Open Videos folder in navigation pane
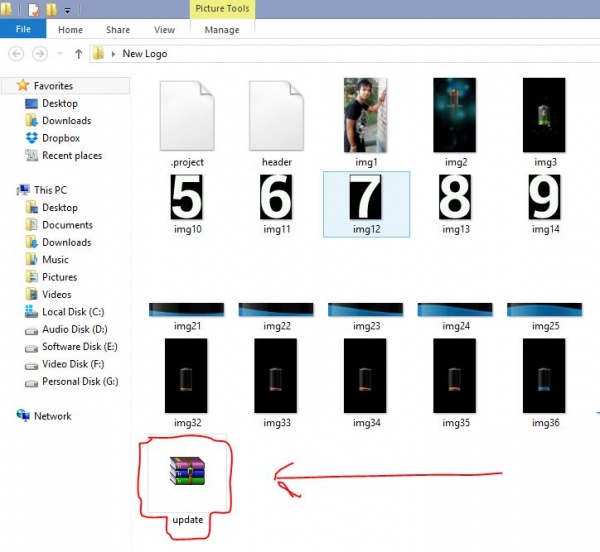This screenshot has height=552, width=600. pos(57,295)
